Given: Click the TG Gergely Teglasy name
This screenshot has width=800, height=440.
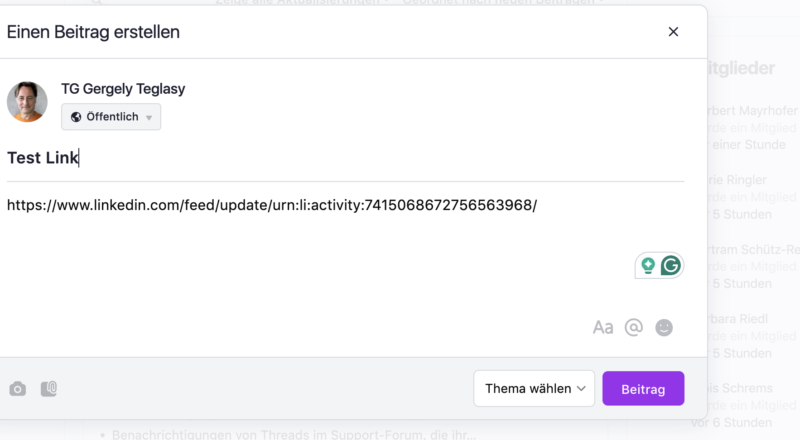Looking at the screenshot, I should pos(123,89).
